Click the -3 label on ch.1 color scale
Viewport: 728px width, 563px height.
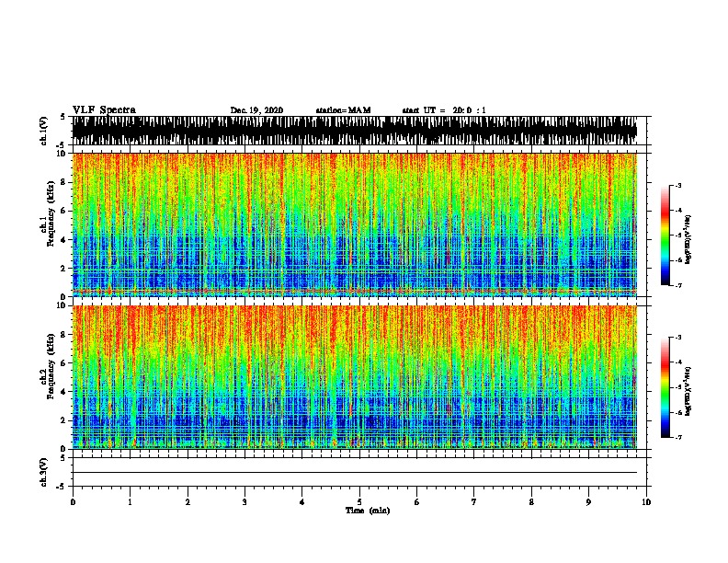point(677,185)
